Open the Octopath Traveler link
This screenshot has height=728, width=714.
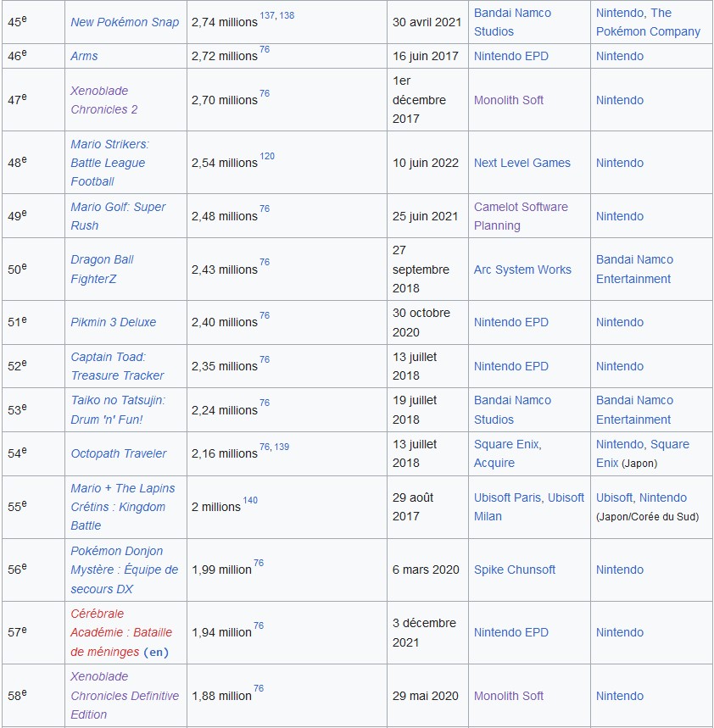(x=119, y=453)
